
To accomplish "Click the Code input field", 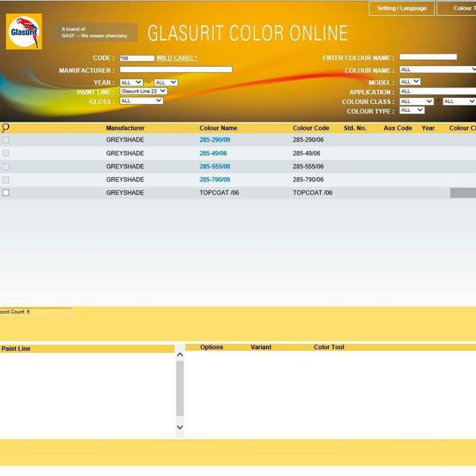I will point(137,58).
